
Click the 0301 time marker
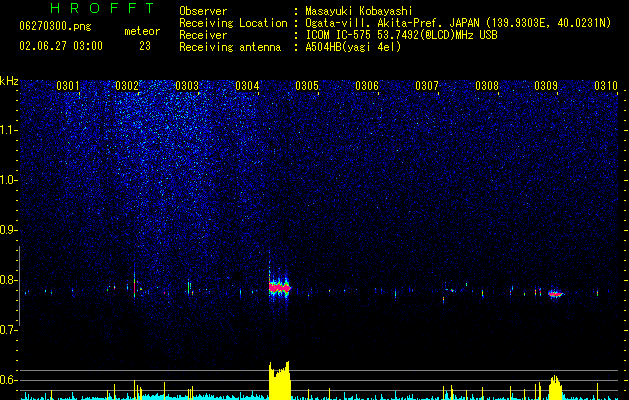tap(67, 86)
